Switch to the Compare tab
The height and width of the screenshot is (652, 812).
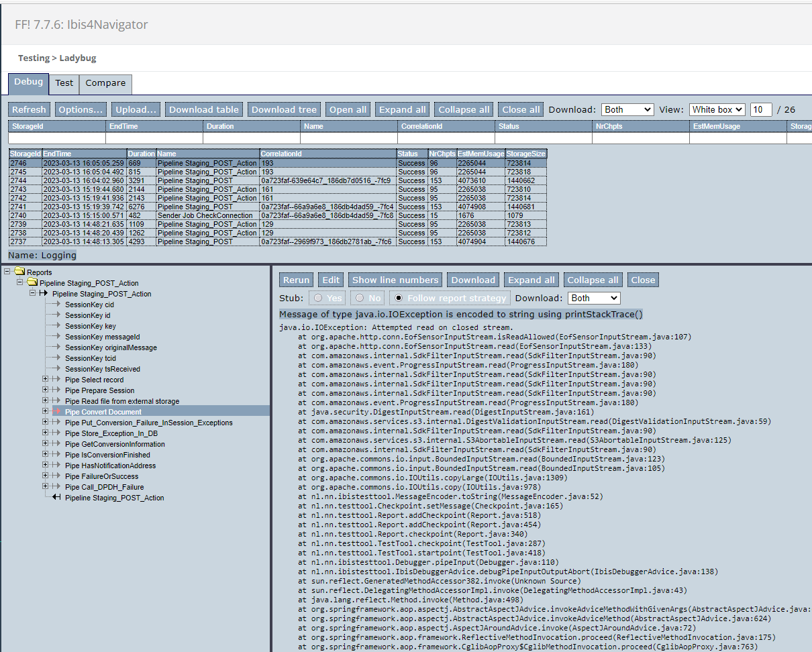click(x=105, y=83)
